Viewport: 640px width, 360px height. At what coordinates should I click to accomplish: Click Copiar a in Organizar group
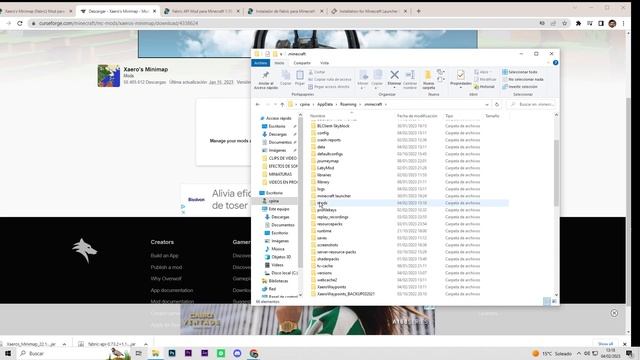tap(377, 80)
